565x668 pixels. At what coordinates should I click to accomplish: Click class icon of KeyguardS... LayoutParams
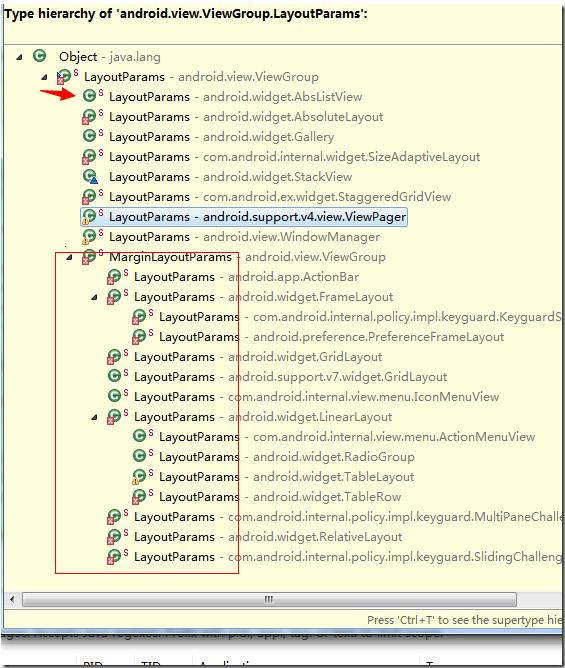(x=139, y=317)
